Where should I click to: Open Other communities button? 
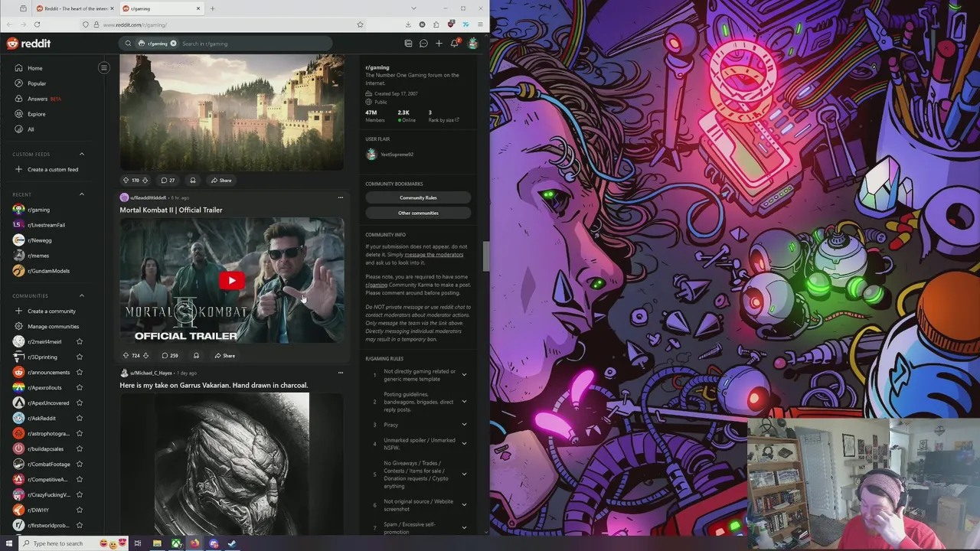tap(418, 213)
